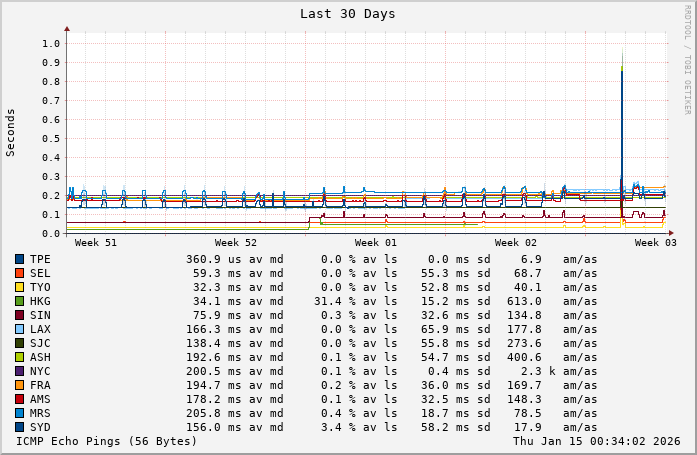Click the TPE legend color swatch

pyautogui.click(x=19, y=259)
